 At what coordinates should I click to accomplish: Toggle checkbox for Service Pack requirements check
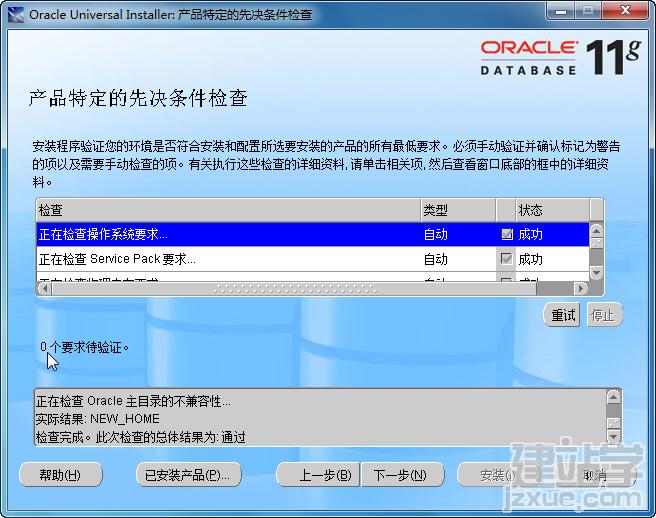click(x=506, y=259)
